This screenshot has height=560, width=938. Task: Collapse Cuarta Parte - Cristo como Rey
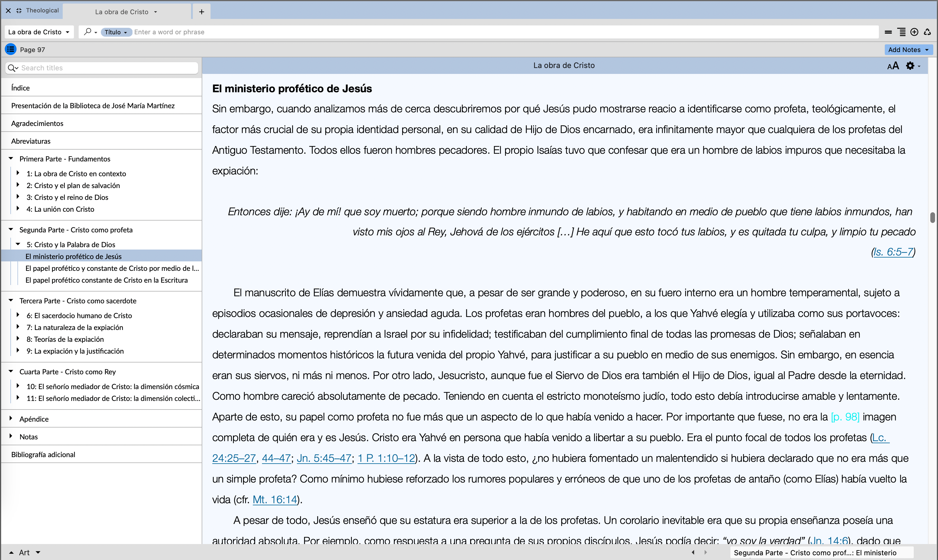[x=11, y=371]
